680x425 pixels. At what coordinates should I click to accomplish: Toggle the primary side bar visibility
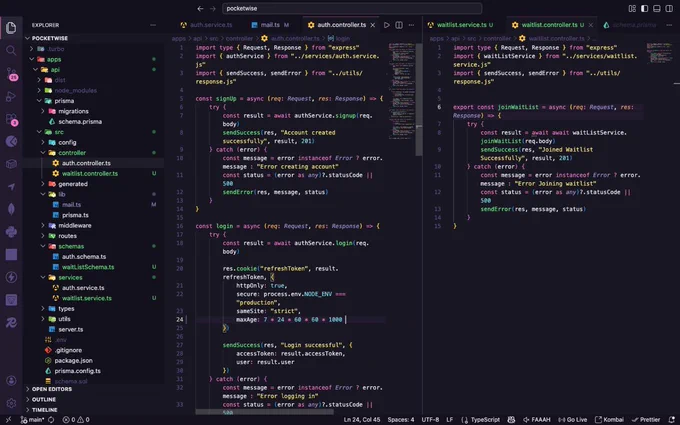click(644, 9)
